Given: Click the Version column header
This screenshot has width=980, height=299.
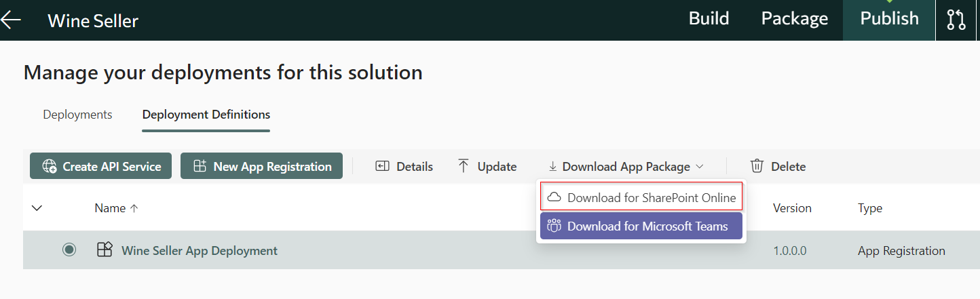Looking at the screenshot, I should pos(792,208).
